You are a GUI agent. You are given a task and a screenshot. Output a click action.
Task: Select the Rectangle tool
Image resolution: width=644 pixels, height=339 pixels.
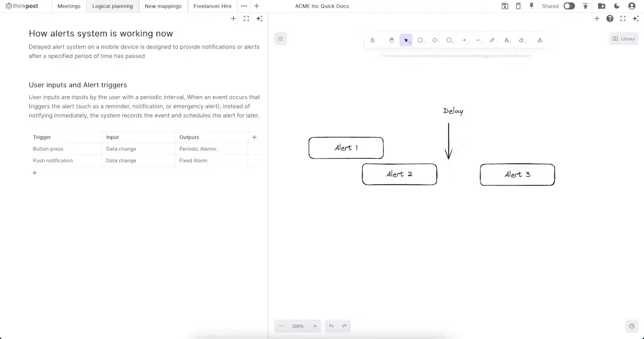[x=420, y=40]
